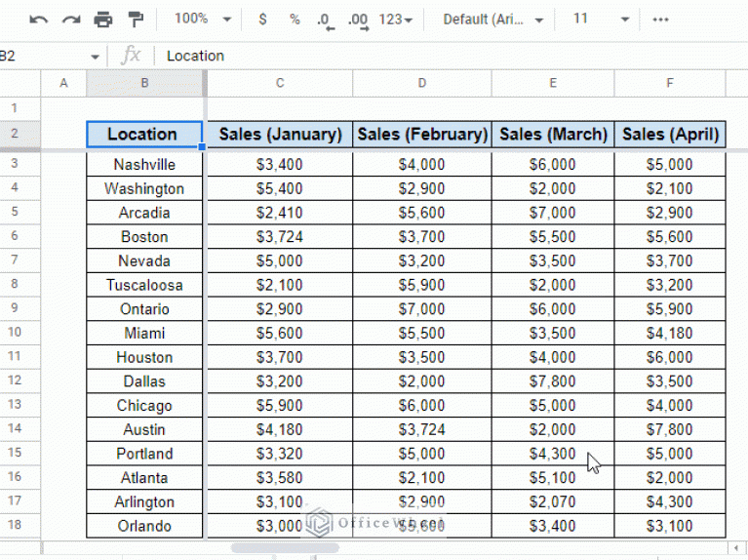Select the Paint format roller icon
This screenshot has width=748, height=560.
(x=136, y=20)
